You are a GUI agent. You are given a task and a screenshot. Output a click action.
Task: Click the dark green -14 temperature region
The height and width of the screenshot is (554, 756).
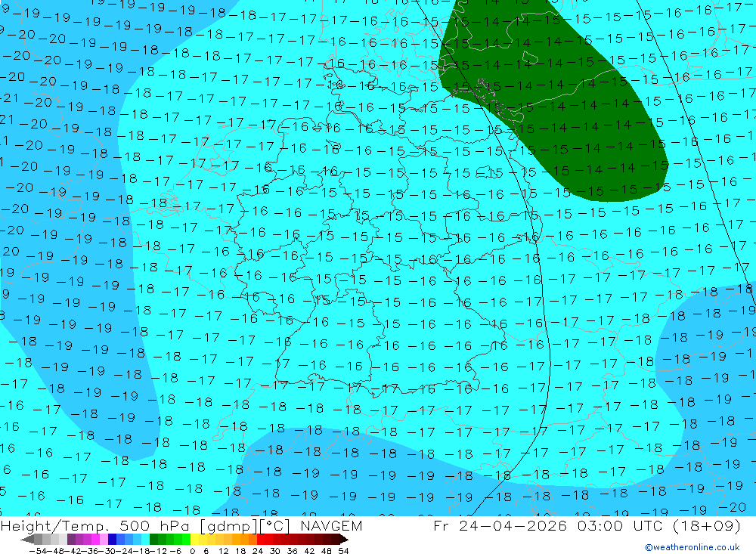554,97
